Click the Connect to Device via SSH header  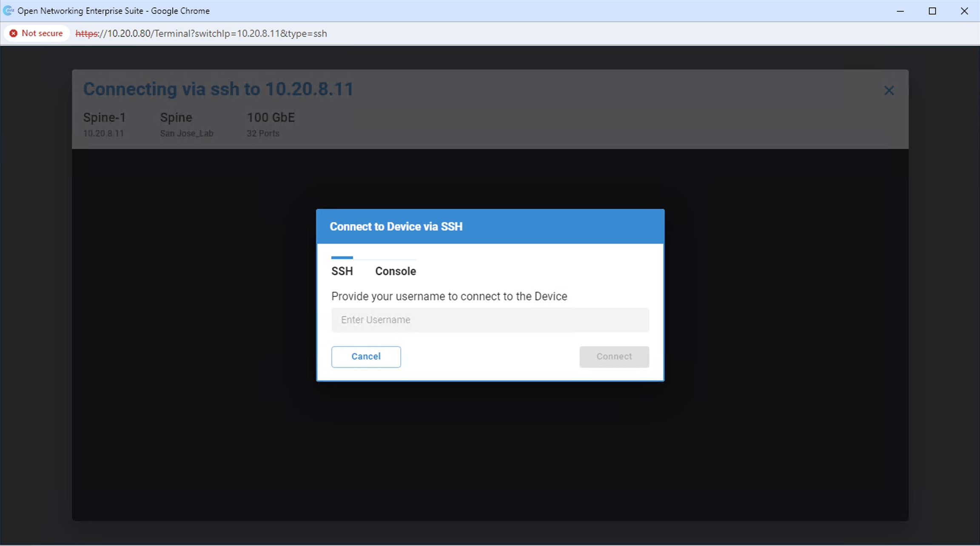396,227
